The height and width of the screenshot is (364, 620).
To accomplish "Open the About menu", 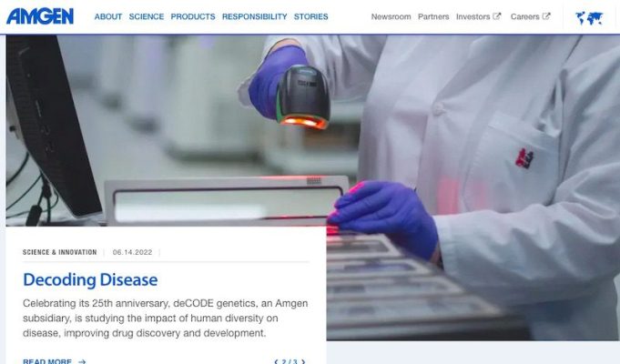I will (108, 16).
